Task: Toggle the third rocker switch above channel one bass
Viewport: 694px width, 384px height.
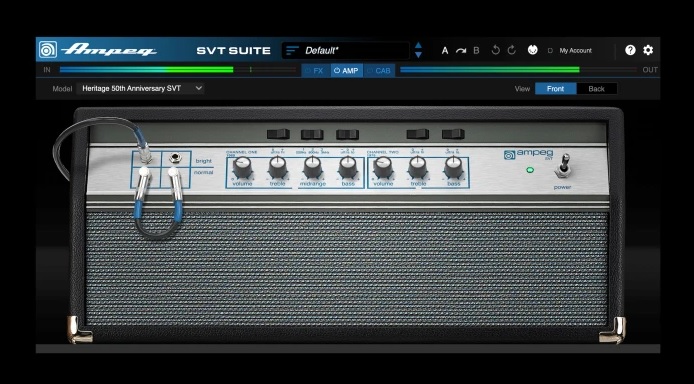Action: (347, 134)
